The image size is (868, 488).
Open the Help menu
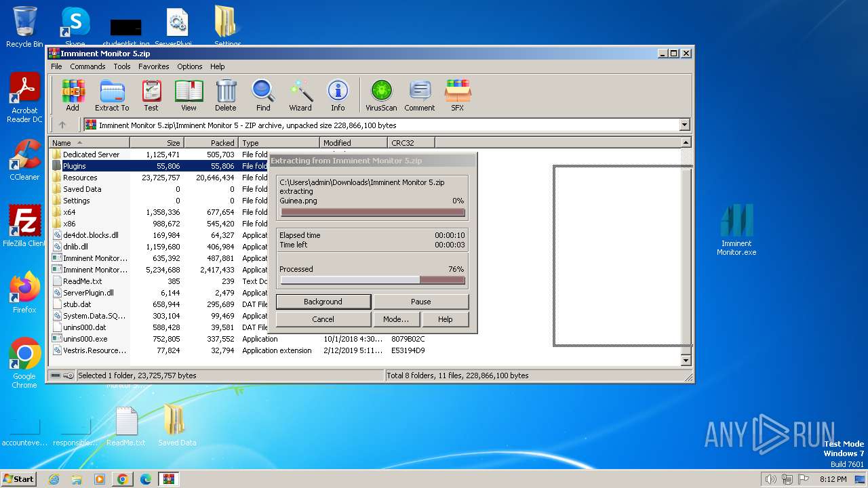pyautogui.click(x=217, y=66)
